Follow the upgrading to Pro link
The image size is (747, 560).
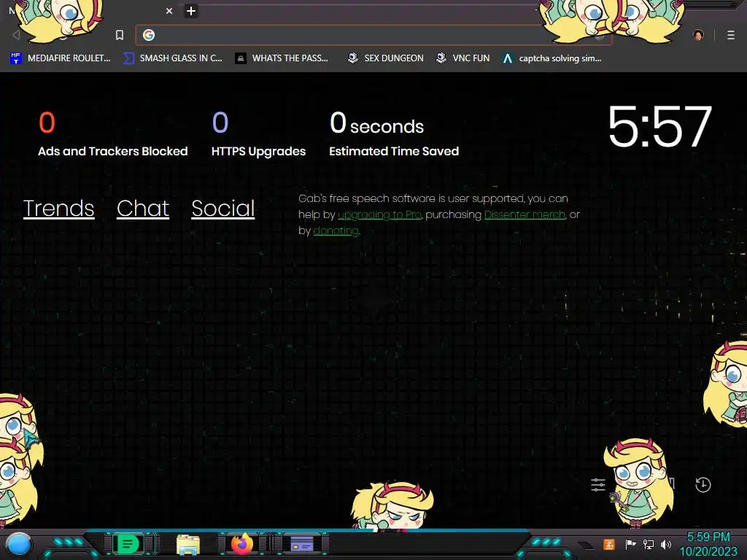click(x=379, y=215)
